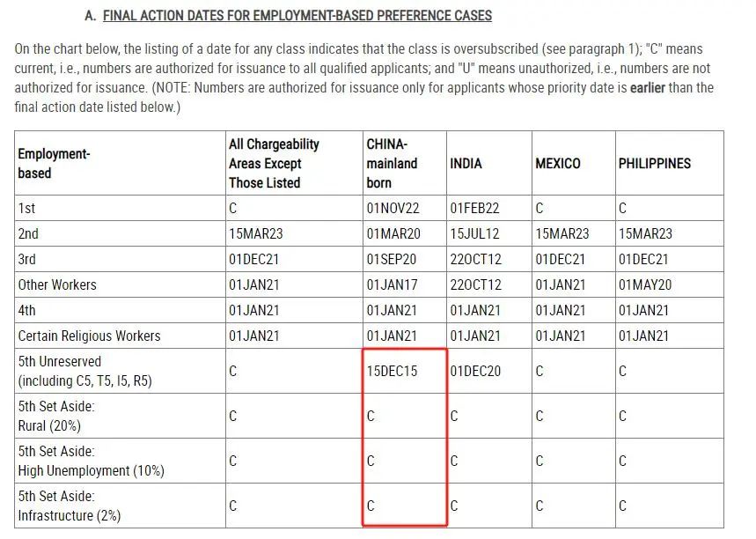Select the INDIA column header
This screenshot has height=539, width=756.
[466, 164]
